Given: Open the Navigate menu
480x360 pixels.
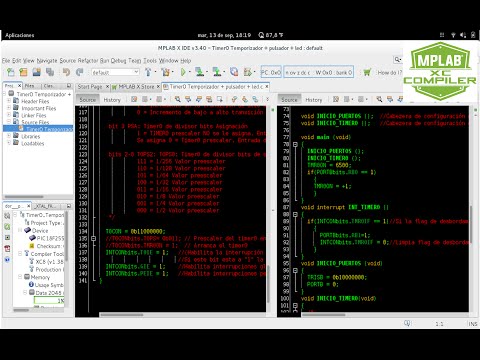Looking at the screenshot, I should 47,60.
